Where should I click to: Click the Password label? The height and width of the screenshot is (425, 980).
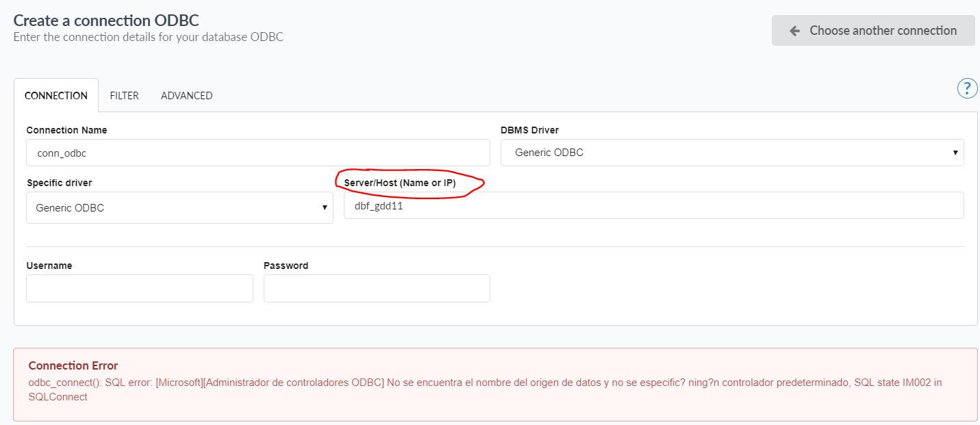point(286,266)
